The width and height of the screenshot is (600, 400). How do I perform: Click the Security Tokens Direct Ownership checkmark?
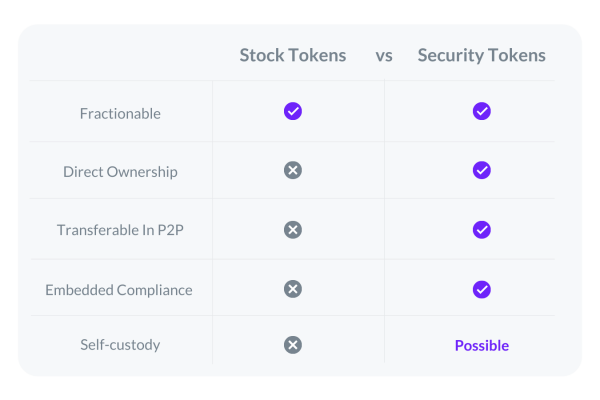pos(482,170)
